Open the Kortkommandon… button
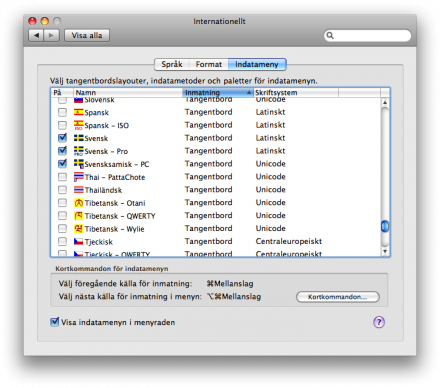Screen dimensions: 440x388 click(338, 297)
